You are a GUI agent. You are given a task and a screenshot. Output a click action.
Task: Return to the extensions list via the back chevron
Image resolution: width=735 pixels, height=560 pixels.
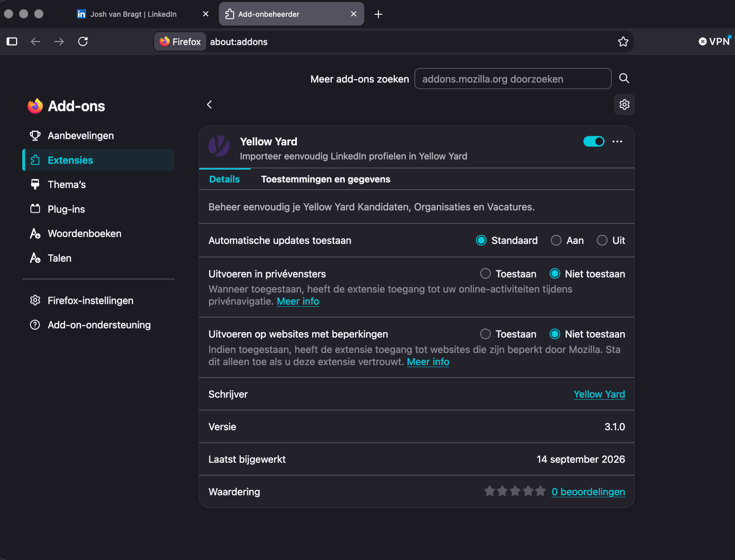(x=209, y=104)
